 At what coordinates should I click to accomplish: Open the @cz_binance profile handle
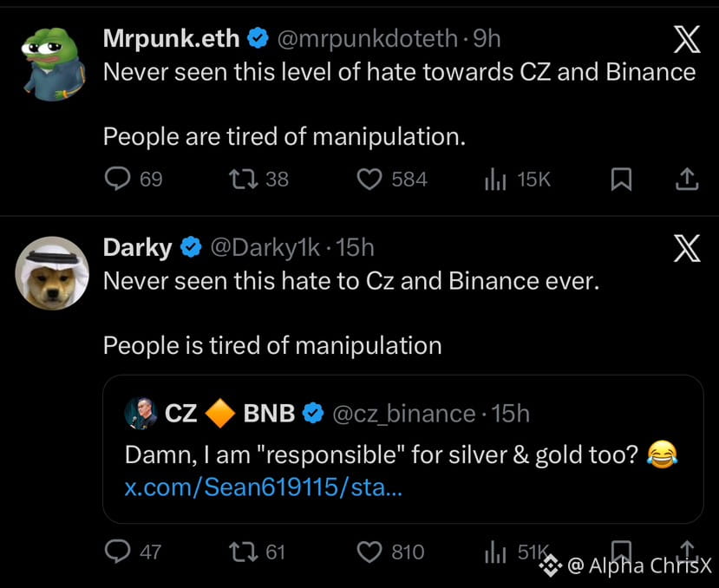click(x=403, y=414)
